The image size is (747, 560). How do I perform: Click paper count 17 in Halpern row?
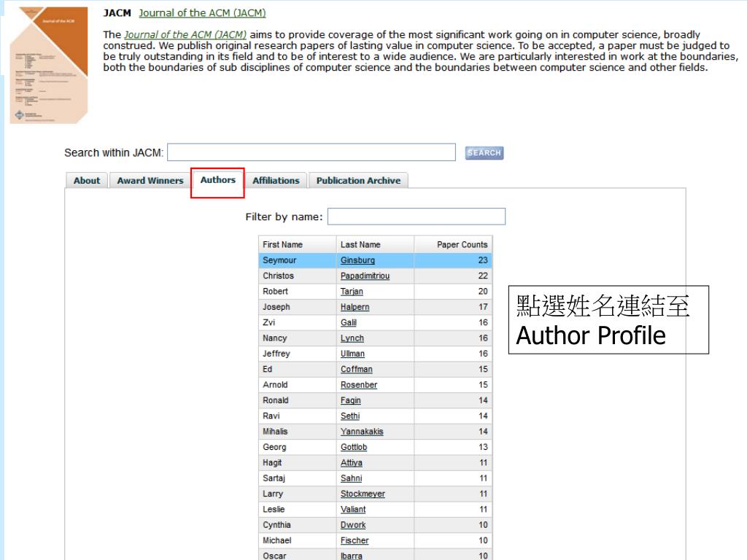pyautogui.click(x=483, y=307)
